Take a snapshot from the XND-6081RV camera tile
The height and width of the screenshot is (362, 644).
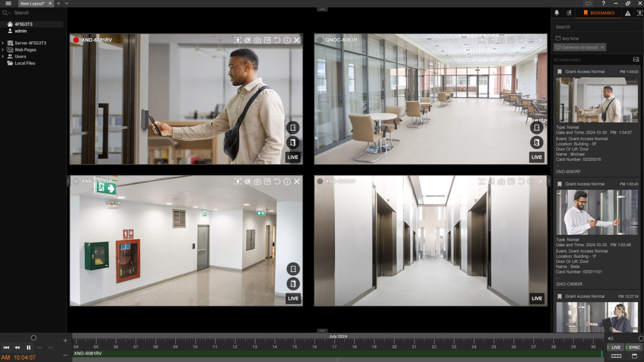[259, 39]
